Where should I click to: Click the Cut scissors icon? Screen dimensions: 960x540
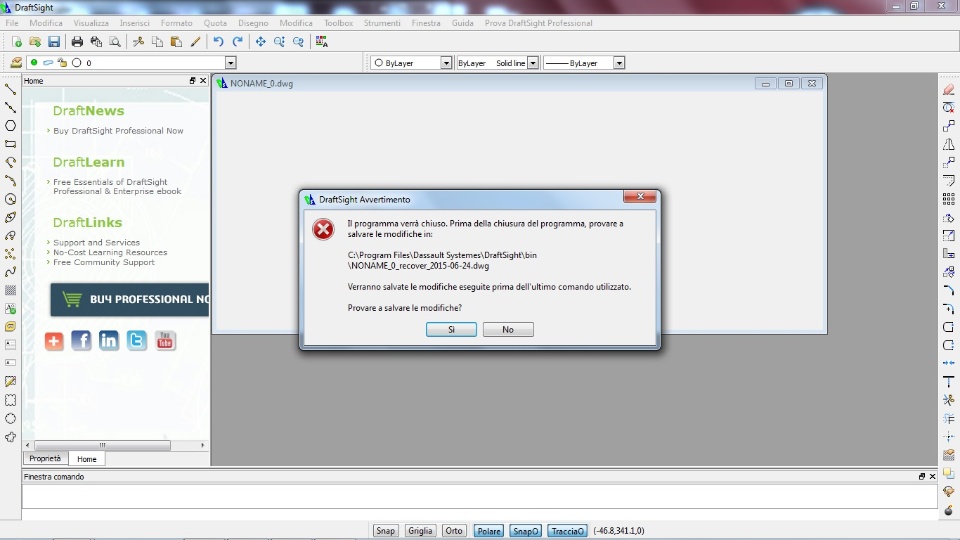pyautogui.click(x=138, y=42)
